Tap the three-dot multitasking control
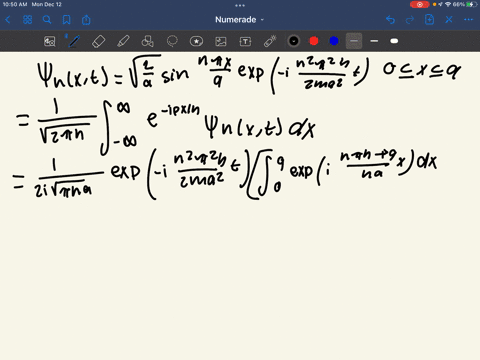 (240, 5)
